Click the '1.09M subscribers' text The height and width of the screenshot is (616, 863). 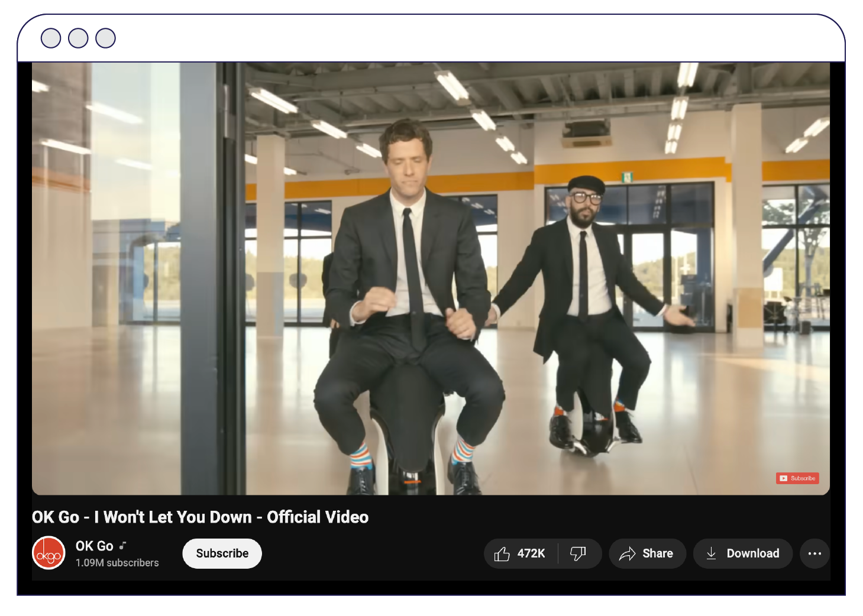[x=117, y=562]
